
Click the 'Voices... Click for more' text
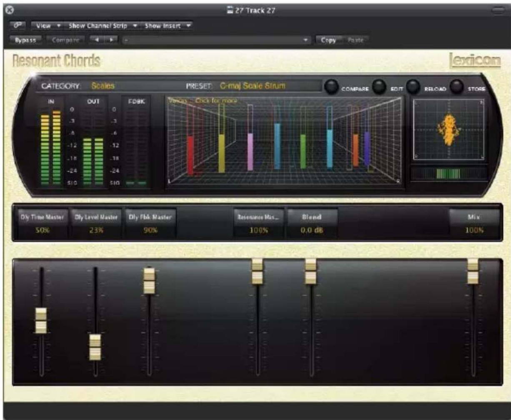tap(203, 101)
